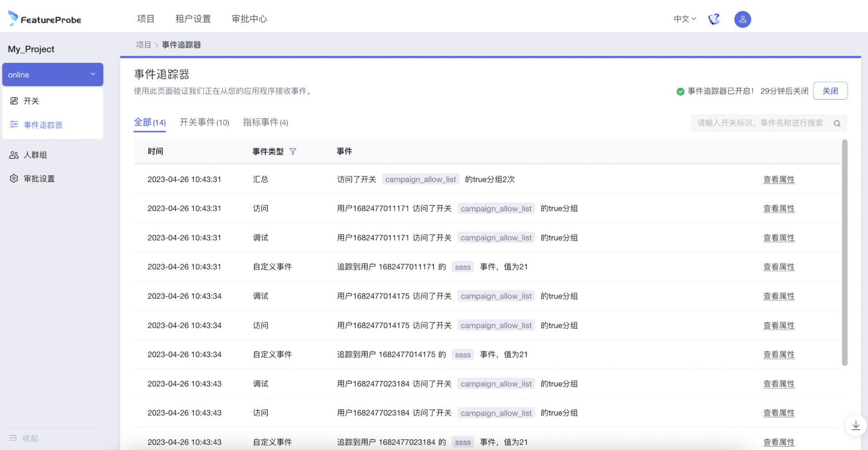Click the search magnifier icon
Viewport: 868px width, 450px height.
(x=837, y=123)
